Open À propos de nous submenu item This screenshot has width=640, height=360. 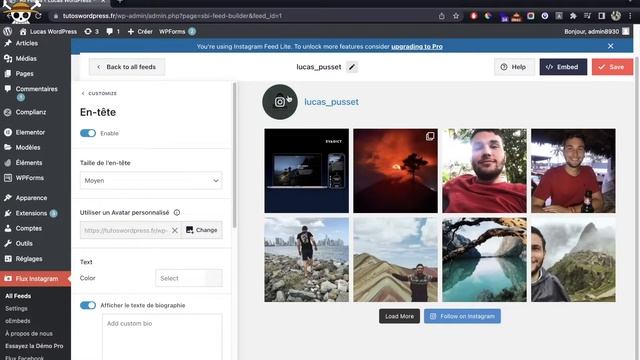click(x=29, y=333)
